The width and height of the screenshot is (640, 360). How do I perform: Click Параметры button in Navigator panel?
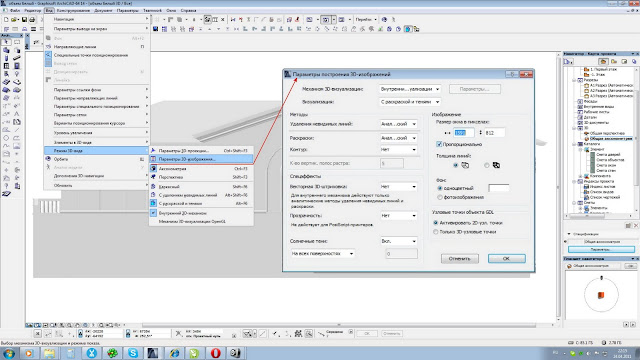[x=601, y=249]
